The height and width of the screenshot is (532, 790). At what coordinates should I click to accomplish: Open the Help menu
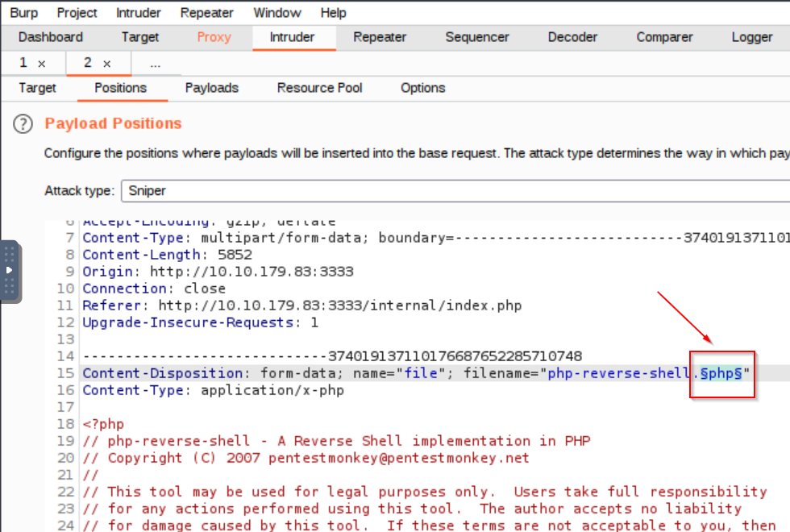(333, 12)
